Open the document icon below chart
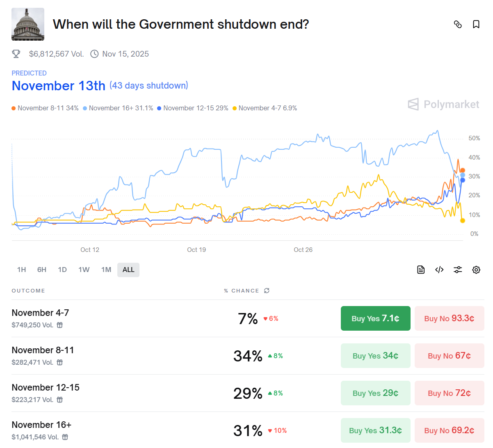 click(421, 270)
